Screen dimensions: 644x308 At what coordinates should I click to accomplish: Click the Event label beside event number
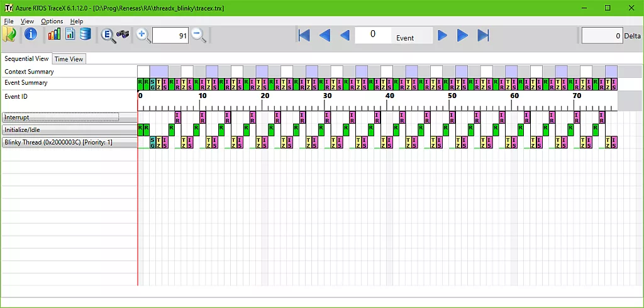[x=405, y=38]
